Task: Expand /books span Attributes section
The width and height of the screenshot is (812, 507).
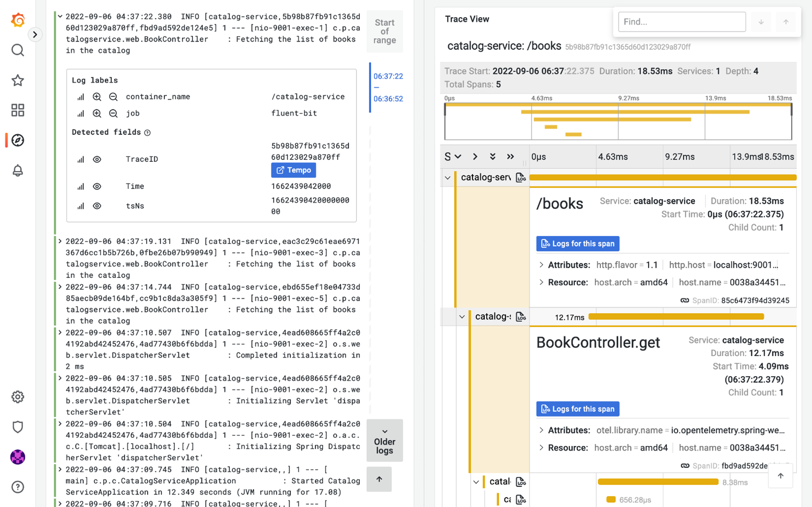Action: click(x=541, y=265)
